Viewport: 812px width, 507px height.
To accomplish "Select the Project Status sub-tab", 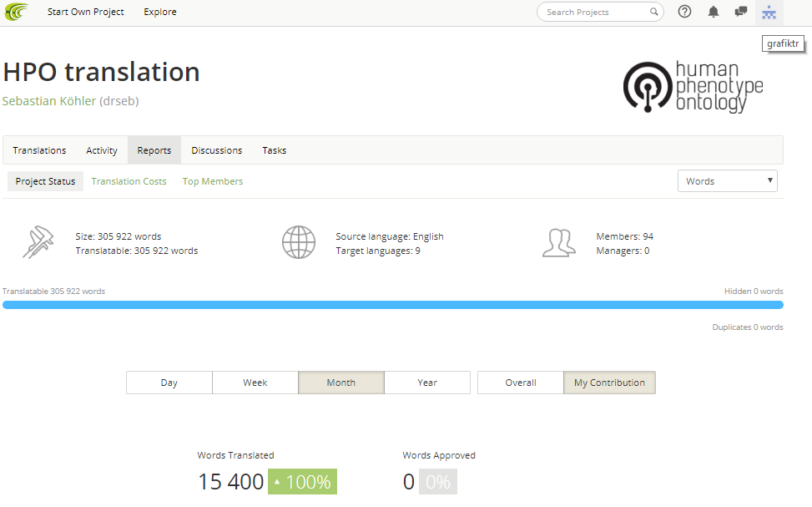I will (x=45, y=181).
